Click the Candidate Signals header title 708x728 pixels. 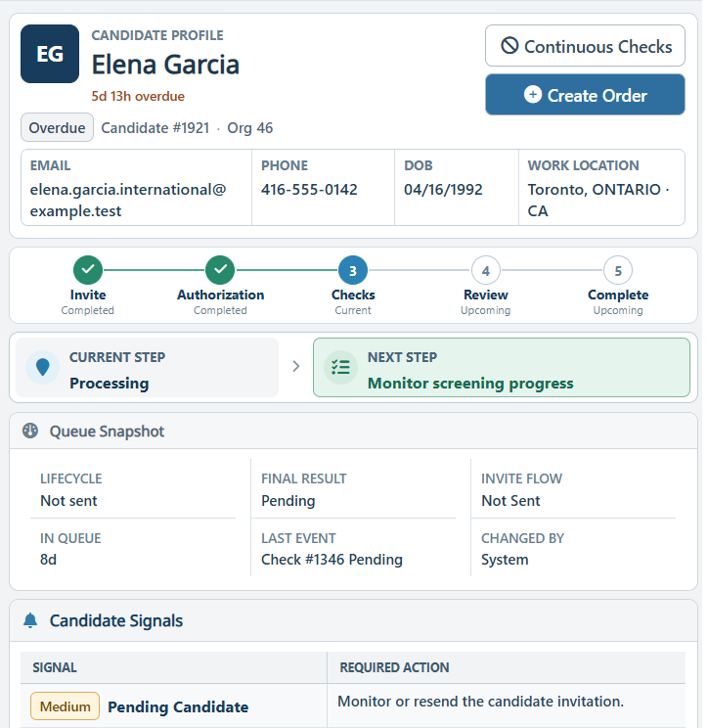(116, 620)
